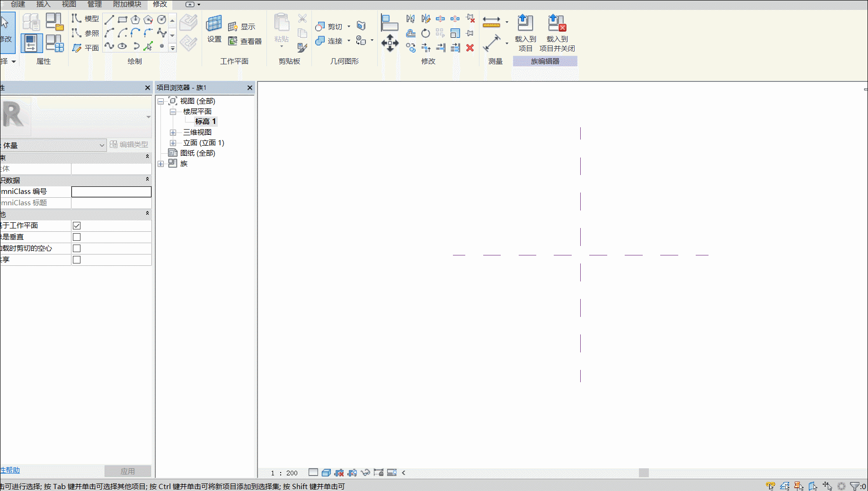
Task: Expand the 族 tree node
Action: pos(161,164)
